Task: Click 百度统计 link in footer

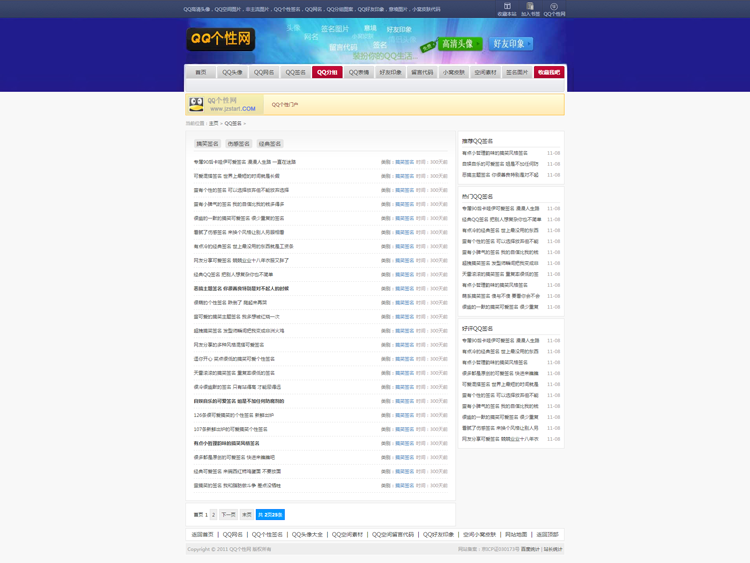Action: coord(530,549)
